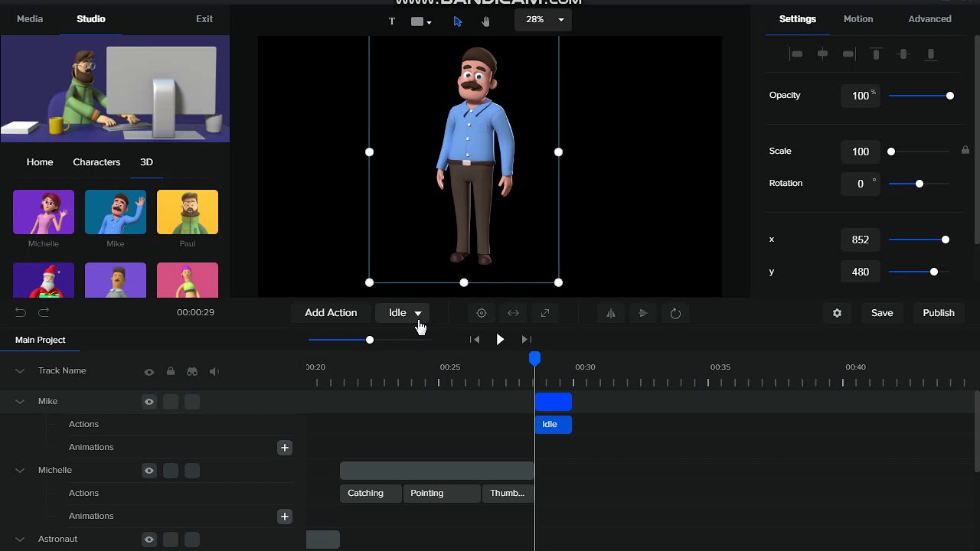
Task: Open the Idle action dropdown
Action: coord(402,313)
